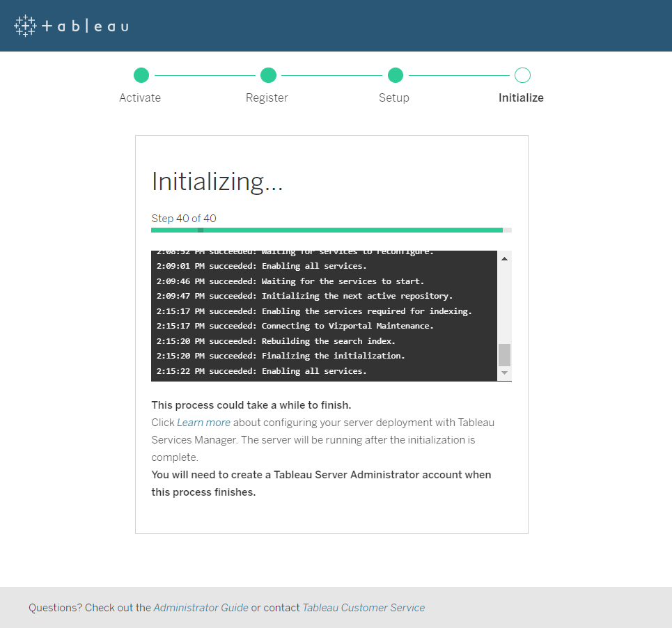This screenshot has width=672, height=628.
Task: Select the Register step label
Action: 267,97
